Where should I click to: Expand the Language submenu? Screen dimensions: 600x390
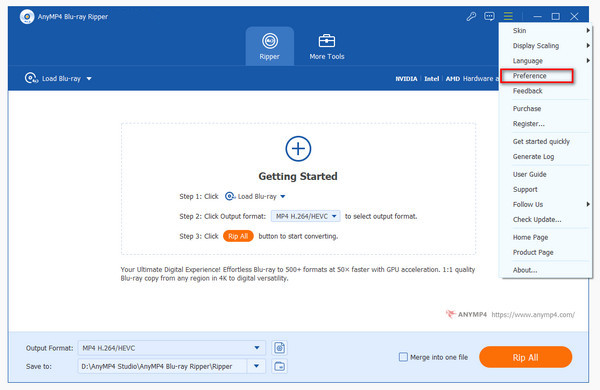(546, 61)
